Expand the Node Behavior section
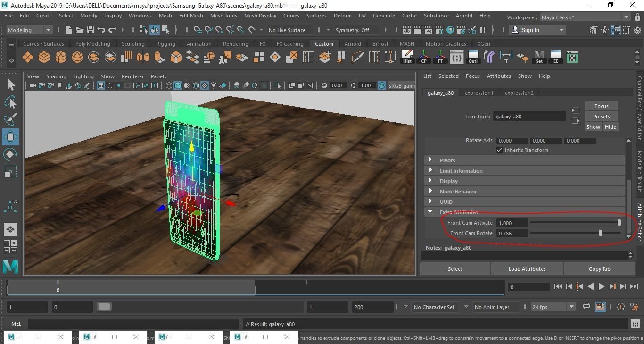Screen dimensions: 644x344 pyautogui.click(x=525, y=192)
